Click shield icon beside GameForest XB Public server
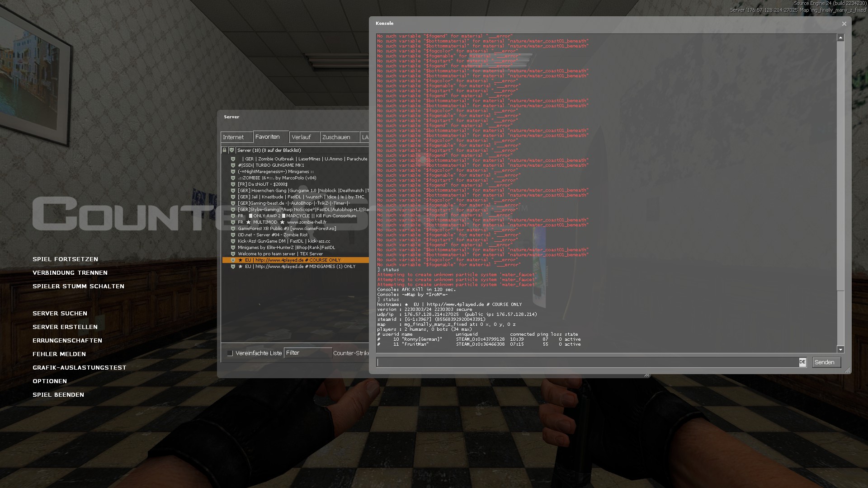Viewport: 868px width, 488px height. point(233,229)
